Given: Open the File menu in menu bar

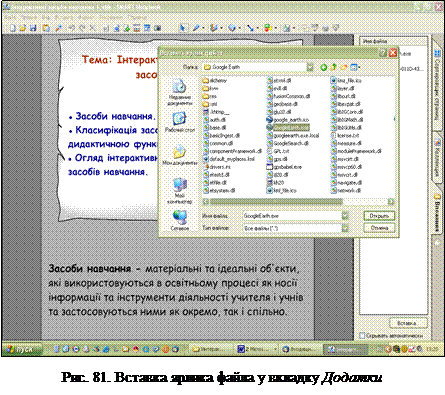Looking at the screenshot, I should point(10,17).
